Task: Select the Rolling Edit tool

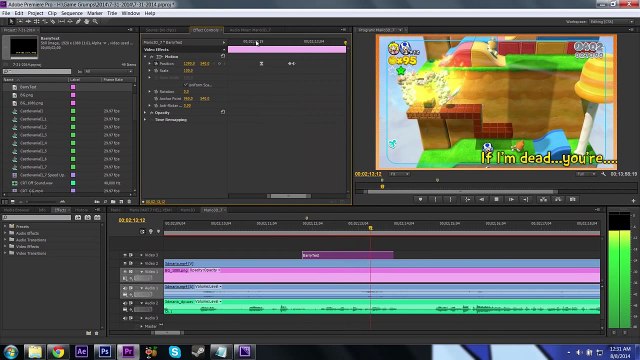Action: tap(36, 22)
